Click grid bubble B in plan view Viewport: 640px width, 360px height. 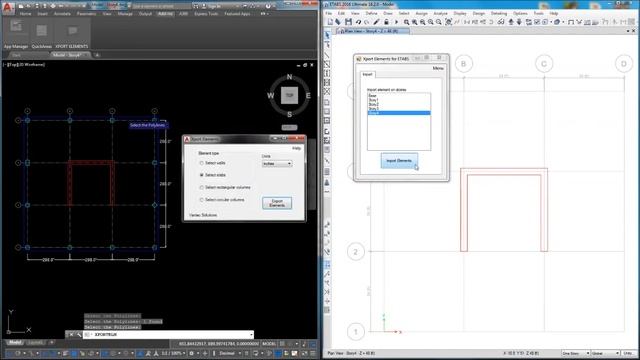pos(463,64)
